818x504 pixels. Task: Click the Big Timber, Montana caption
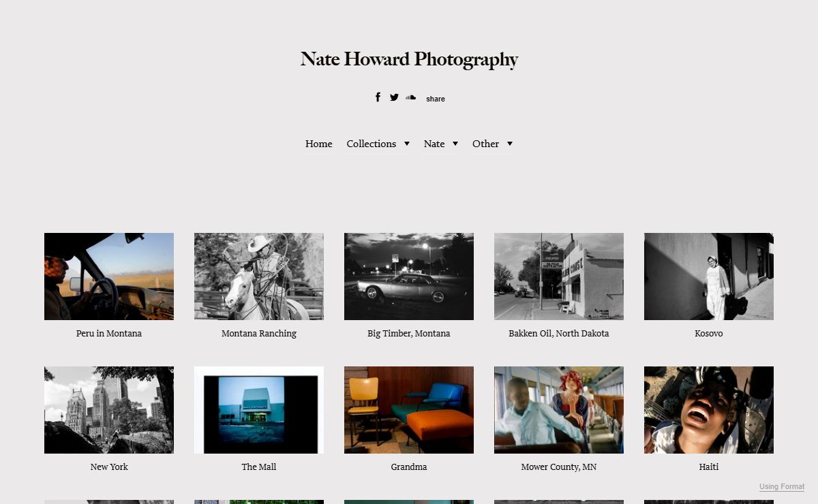tap(409, 334)
